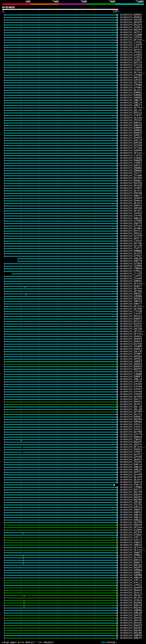Click label UniRef100_C7A7P8
146x644 pixels.
(131, 45)
